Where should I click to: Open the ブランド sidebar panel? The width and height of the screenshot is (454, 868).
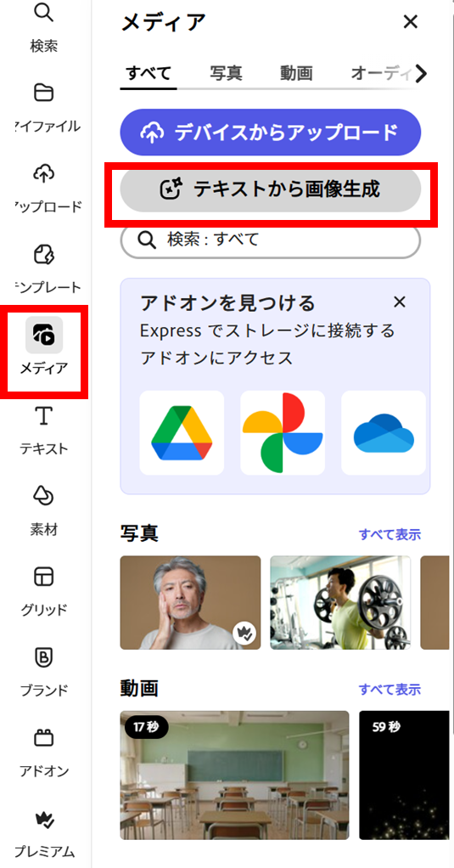tap(43, 672)
